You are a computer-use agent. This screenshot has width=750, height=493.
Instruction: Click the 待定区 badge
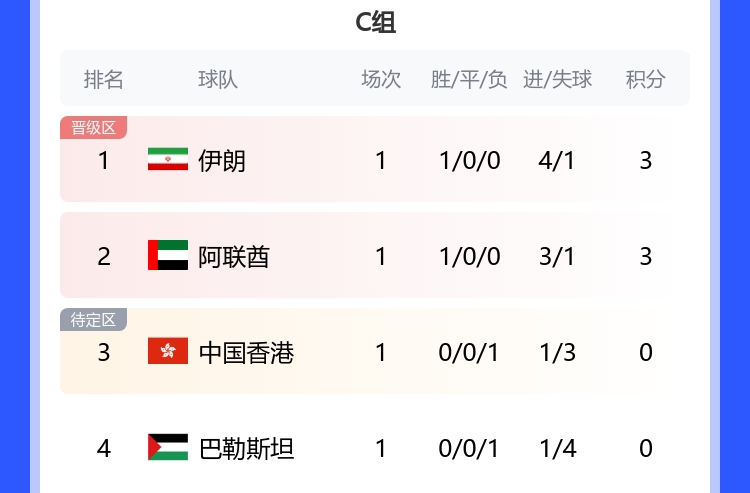(x=93, y=320)
